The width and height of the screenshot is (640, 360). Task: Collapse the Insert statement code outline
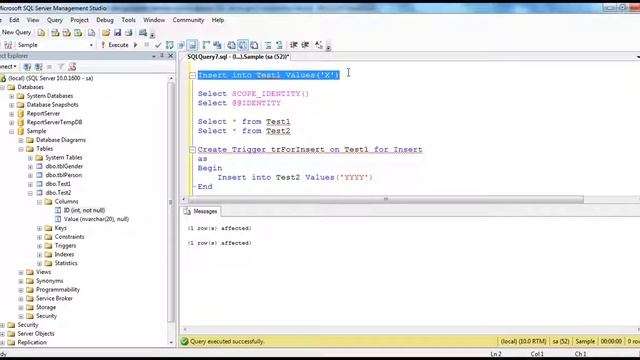[x=193, y=76]
